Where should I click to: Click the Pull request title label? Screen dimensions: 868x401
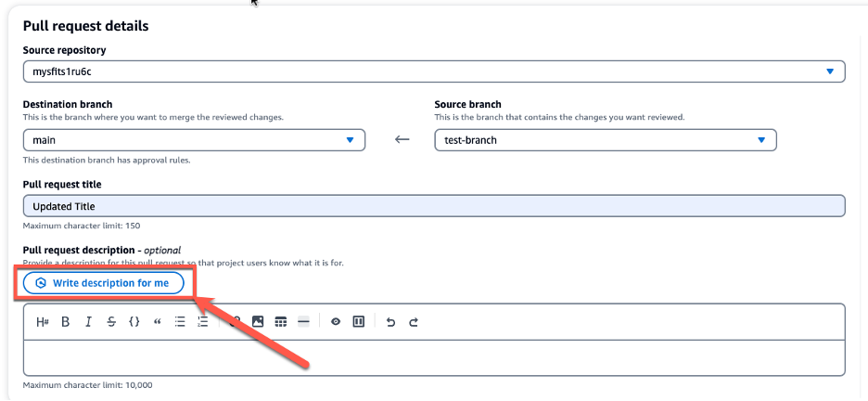click(62, 184)
